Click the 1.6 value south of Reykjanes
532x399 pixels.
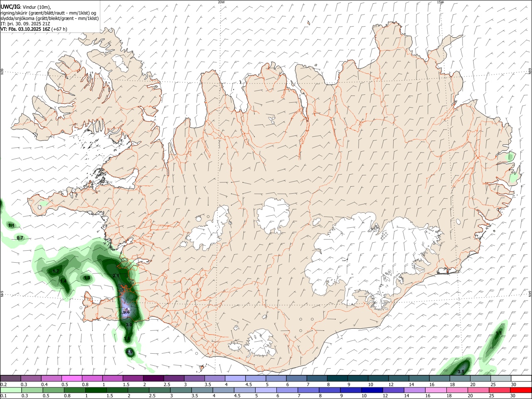click(127, 339)
